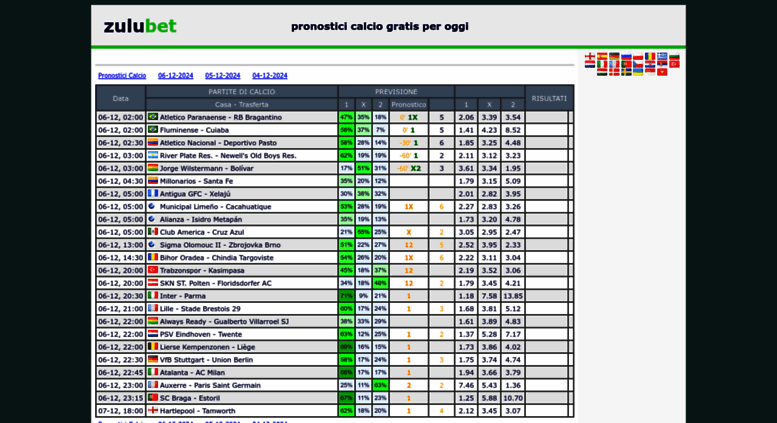
Task: Switch language via the Germany flag
Action: (x=614, y=56)
